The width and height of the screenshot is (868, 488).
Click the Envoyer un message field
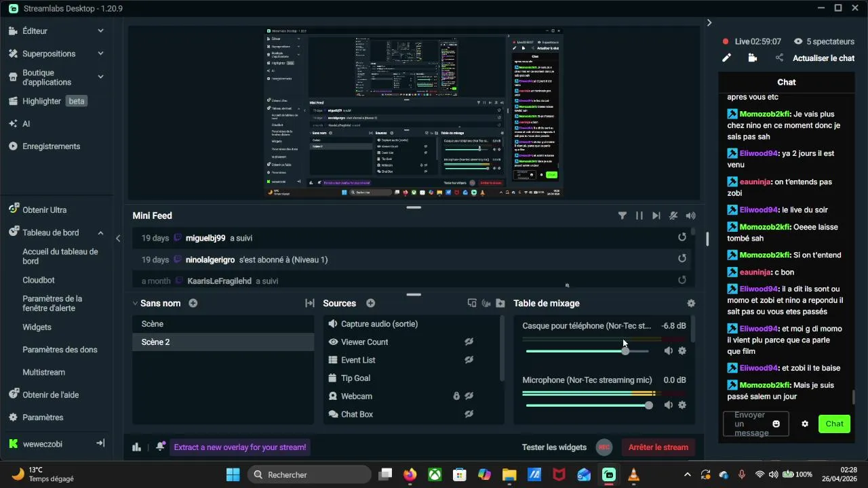coord(755,424)
